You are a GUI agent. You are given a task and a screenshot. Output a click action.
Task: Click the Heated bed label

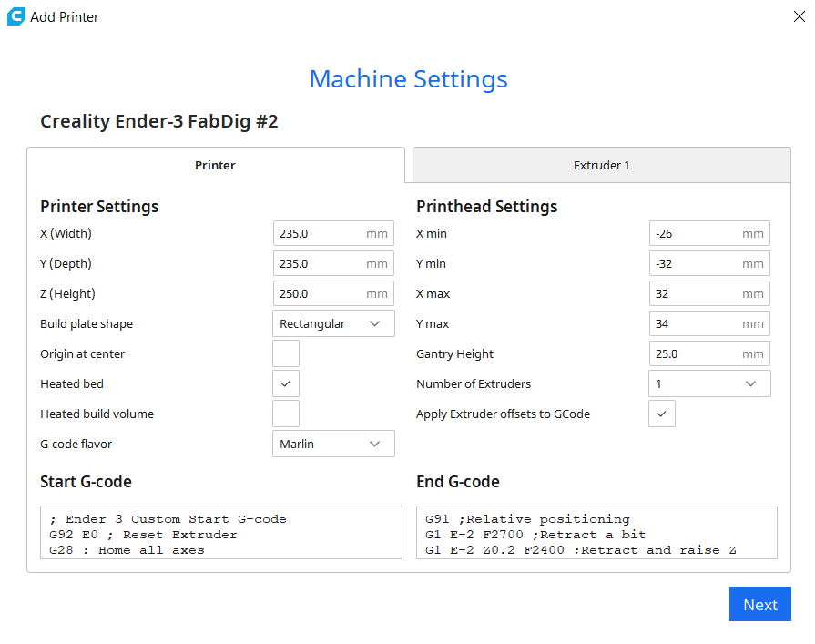click(72, 384)
